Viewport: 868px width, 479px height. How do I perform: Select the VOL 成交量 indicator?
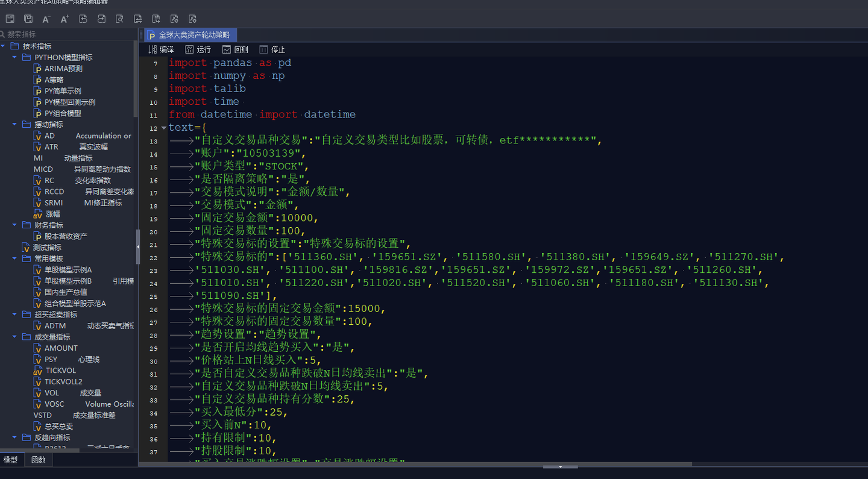point(68,393)
